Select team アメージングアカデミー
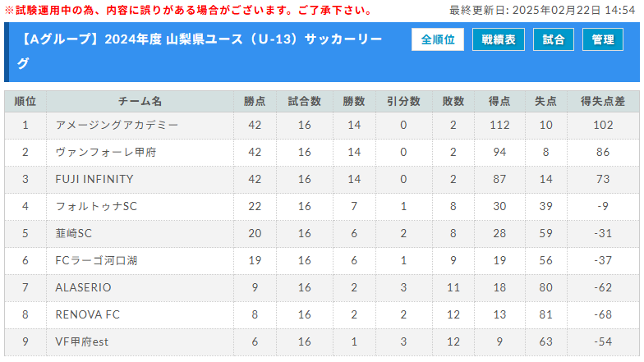This screenshot has height=362, width=644. 117,125
